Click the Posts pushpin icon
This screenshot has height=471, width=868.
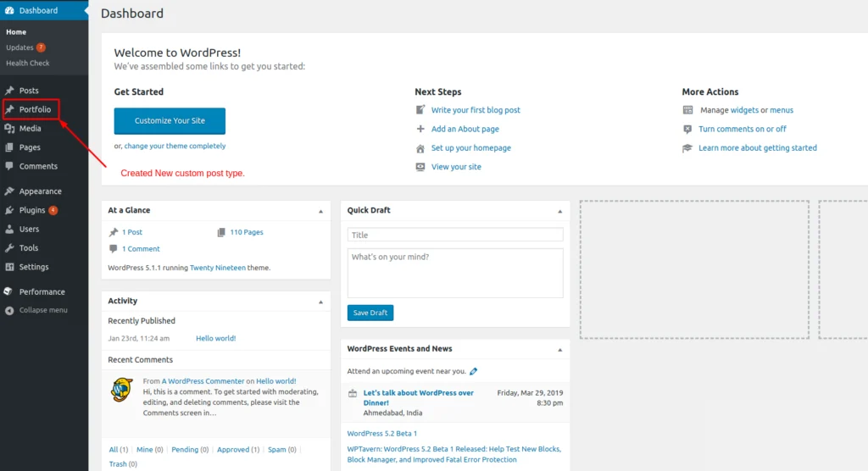point(9,90)
